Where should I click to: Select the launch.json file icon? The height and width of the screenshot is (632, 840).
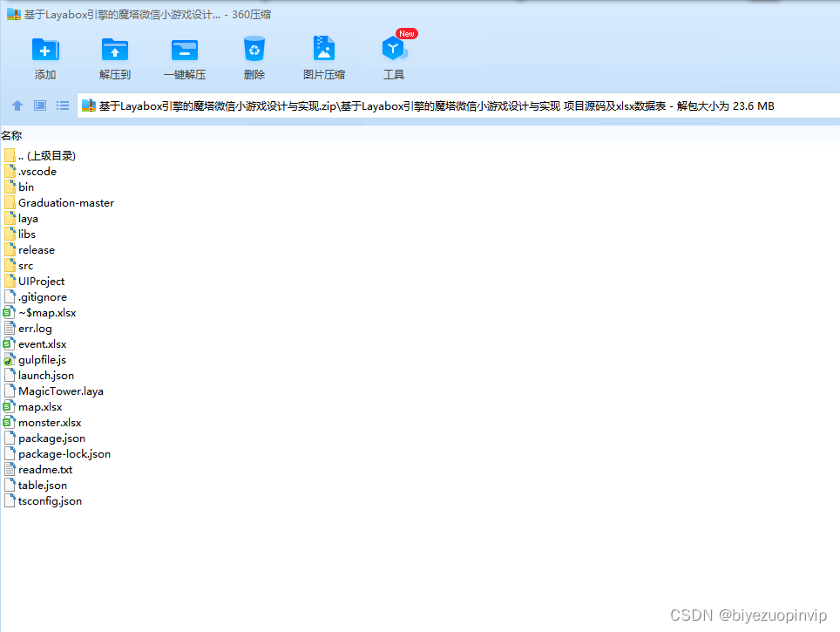pos(10,375)
